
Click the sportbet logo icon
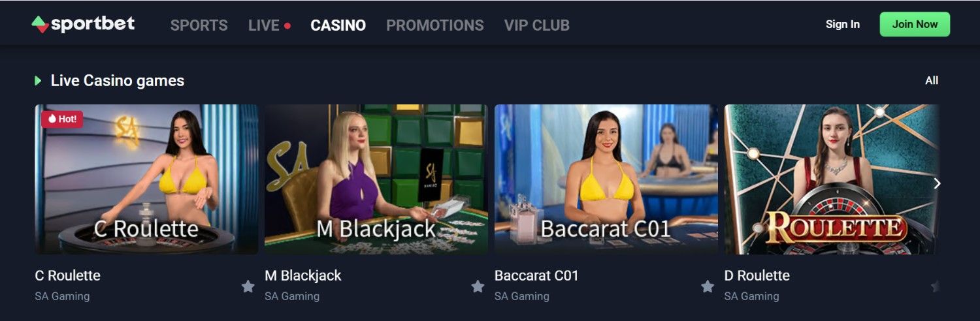(x=41, y=24)
